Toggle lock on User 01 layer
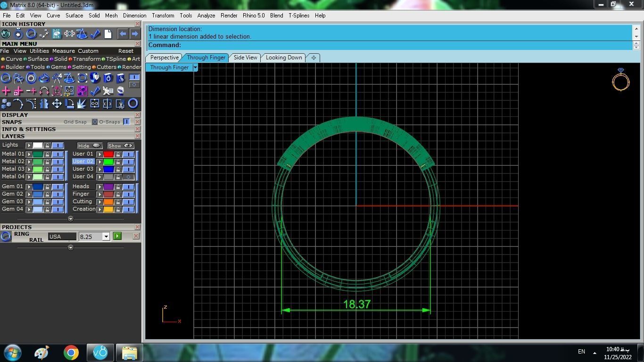Viewport: 644px width, 362px height. 118,154
